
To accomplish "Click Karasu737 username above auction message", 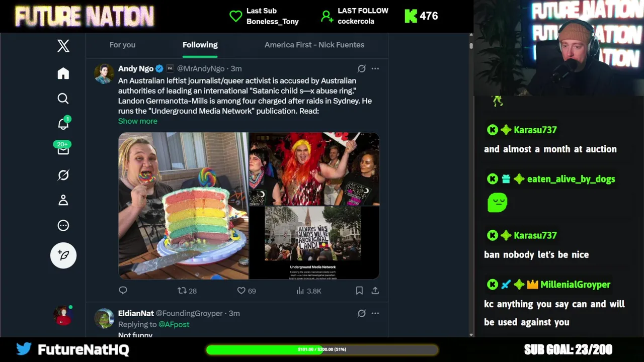I will [535, 130].
